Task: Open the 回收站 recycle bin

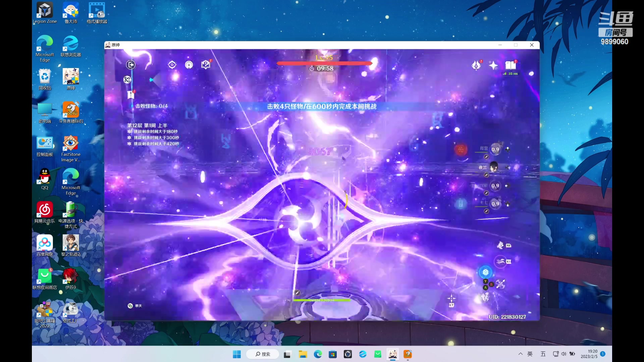Action: (45, 79)
